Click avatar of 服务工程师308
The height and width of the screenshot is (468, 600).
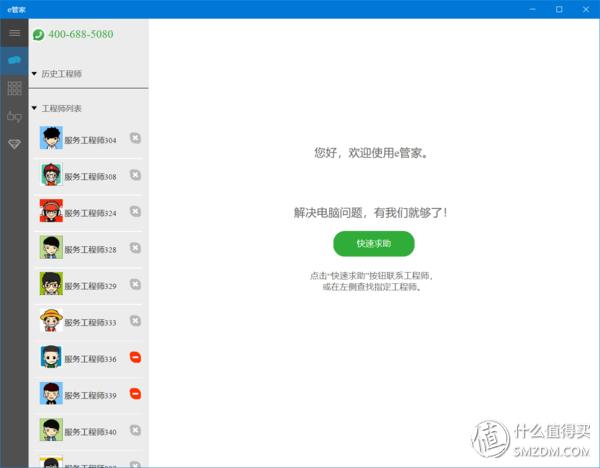[51, 174]
